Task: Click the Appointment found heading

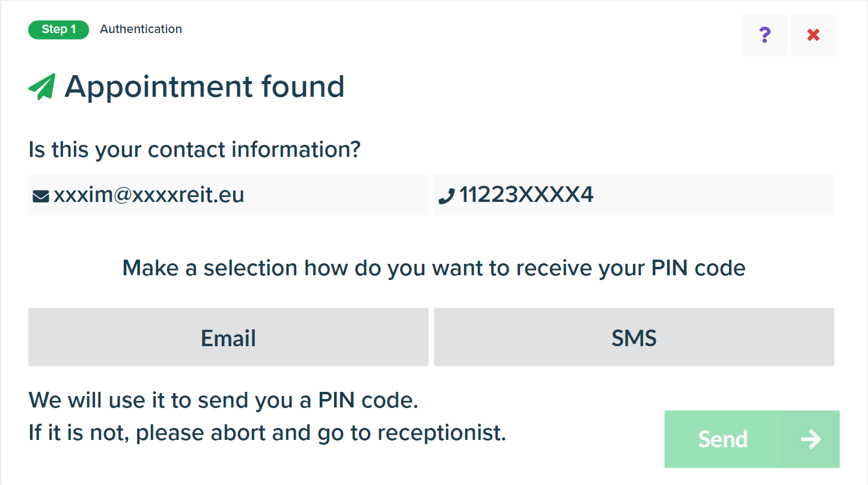Action: 204,87
